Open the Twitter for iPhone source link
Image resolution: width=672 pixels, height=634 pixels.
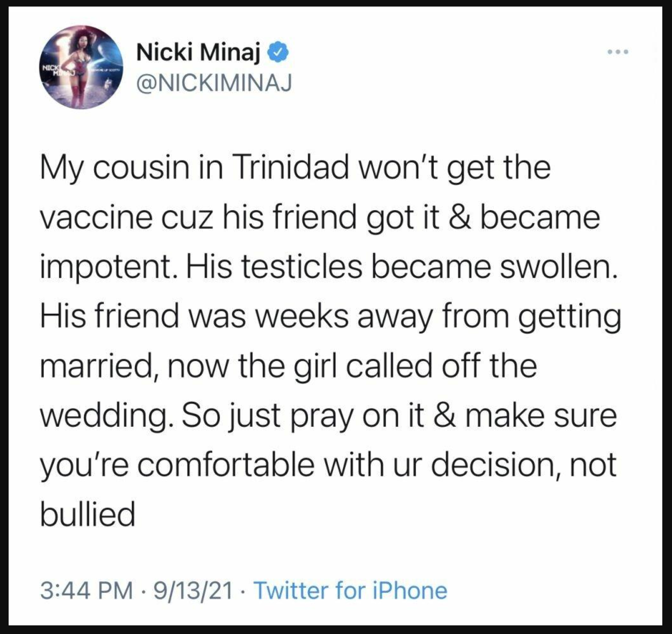tap(351, 591)
